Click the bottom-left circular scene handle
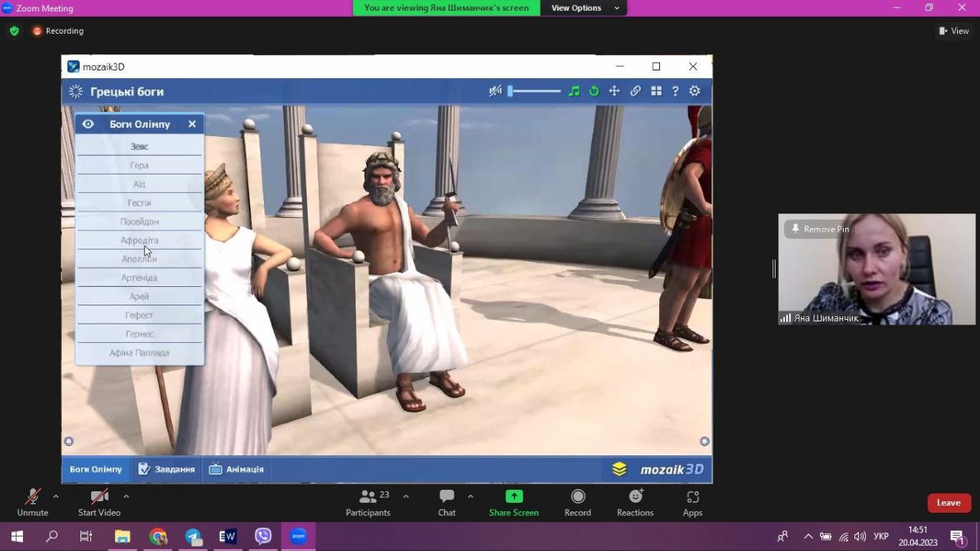980x551 pixels. (69, 441)
